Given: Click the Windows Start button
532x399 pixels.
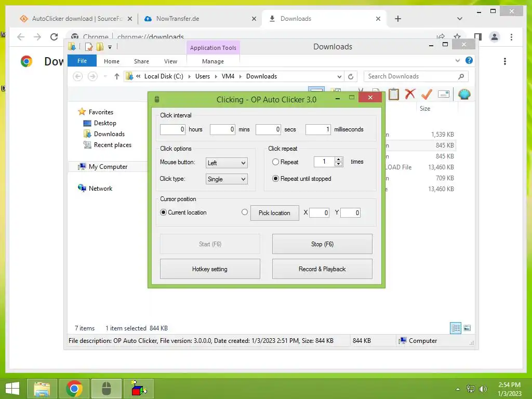Looking at the screenshot, I should 12,389.
